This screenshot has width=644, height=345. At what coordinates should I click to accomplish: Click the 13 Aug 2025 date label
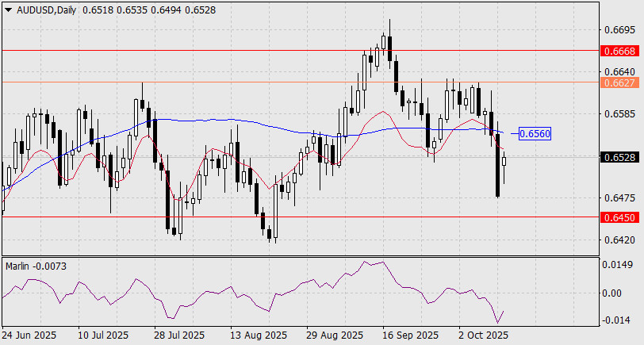click(x=257, y=335)
